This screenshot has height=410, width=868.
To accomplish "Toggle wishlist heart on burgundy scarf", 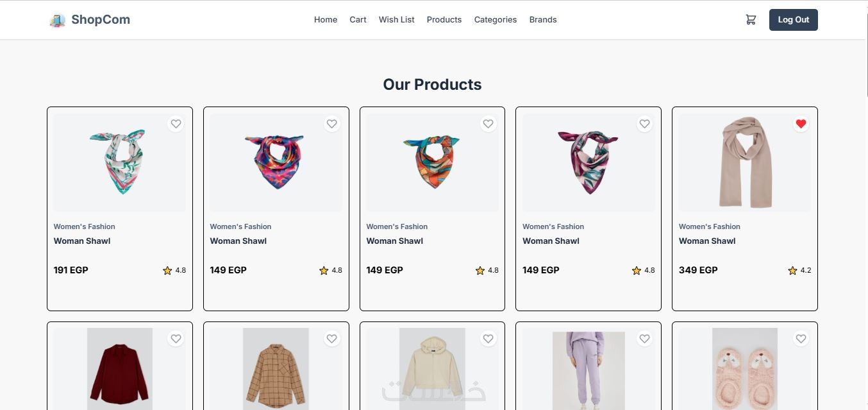I will pos(644,124).
